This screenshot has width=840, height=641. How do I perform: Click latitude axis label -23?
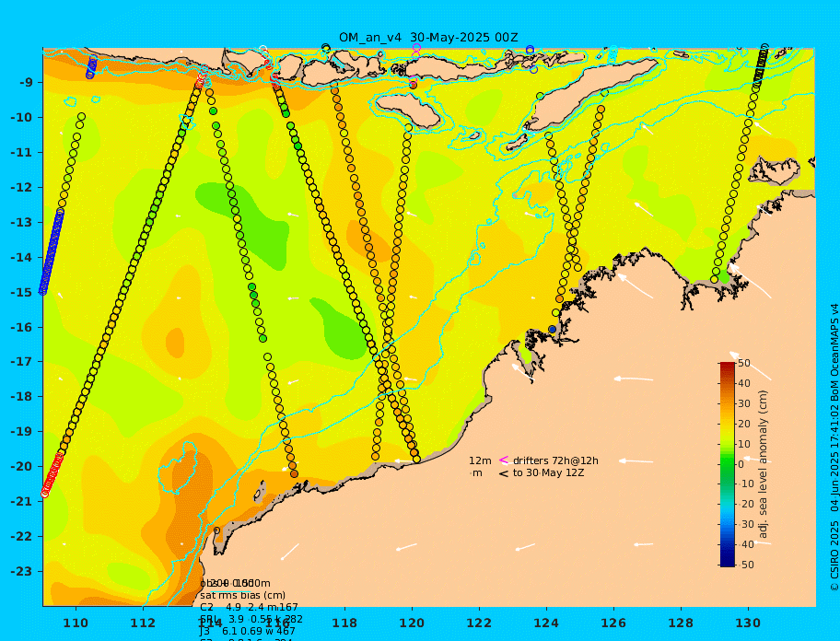21,571
